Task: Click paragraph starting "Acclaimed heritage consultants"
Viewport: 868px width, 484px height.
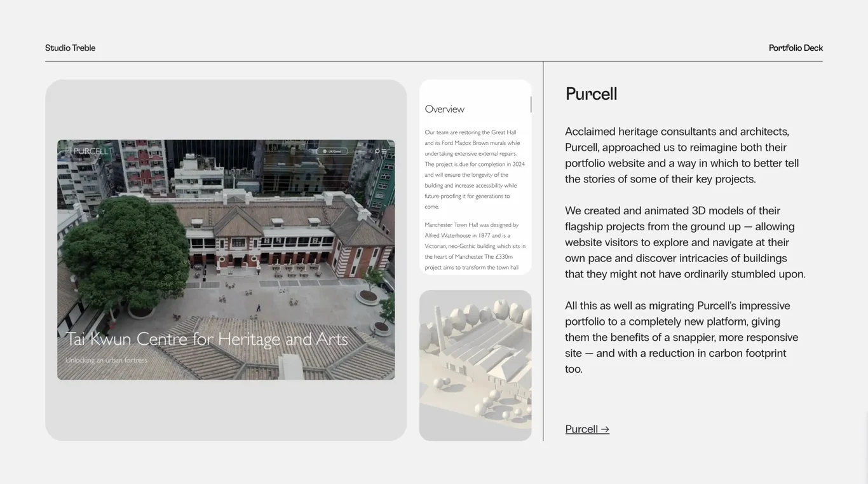Action: coord(682,155)
